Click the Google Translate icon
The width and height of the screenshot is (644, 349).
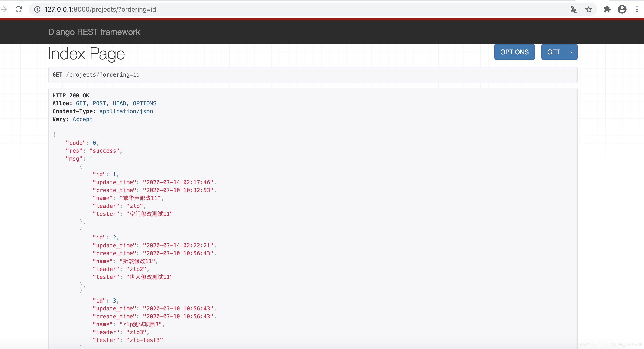pos(573,10)
